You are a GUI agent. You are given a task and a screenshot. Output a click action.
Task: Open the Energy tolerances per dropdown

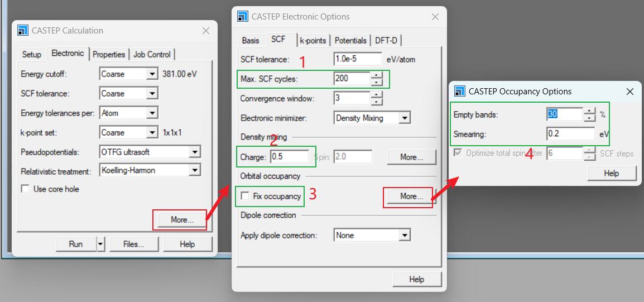pos(152,113)
